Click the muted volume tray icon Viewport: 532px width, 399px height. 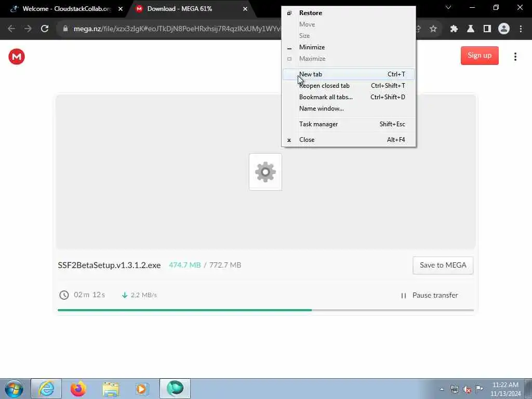(x=467, y=390)
